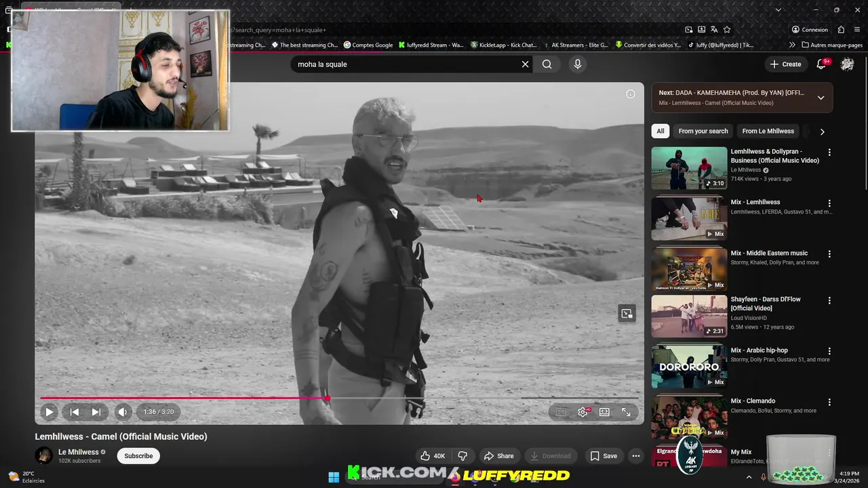Open the Mix - Lemhllwess thumbnail
This screenshot has height=488, width=868.
pos(689,218)
